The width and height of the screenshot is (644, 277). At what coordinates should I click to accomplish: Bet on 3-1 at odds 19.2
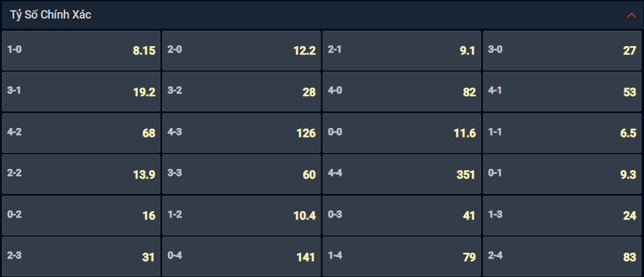[x=81, y=91]
